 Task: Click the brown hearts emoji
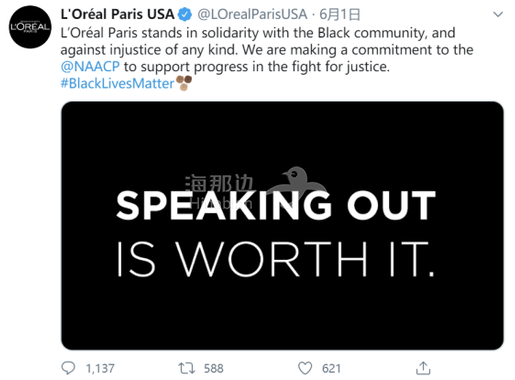pos(184,83)
